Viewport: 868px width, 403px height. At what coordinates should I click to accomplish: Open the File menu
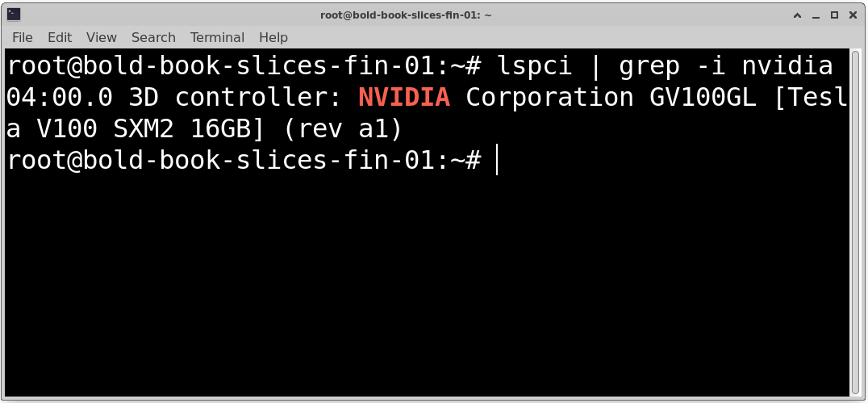[22, 37]
